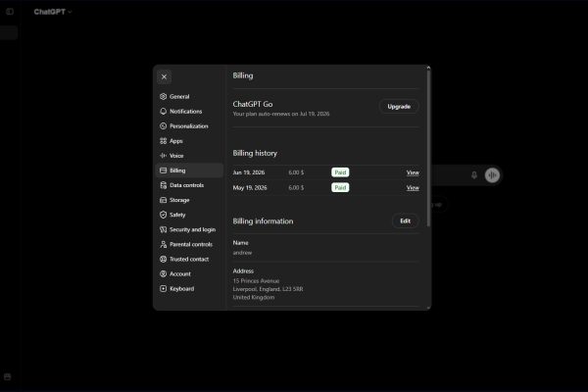Toggle the left sidebar panel icon

[x=10, y=12]
